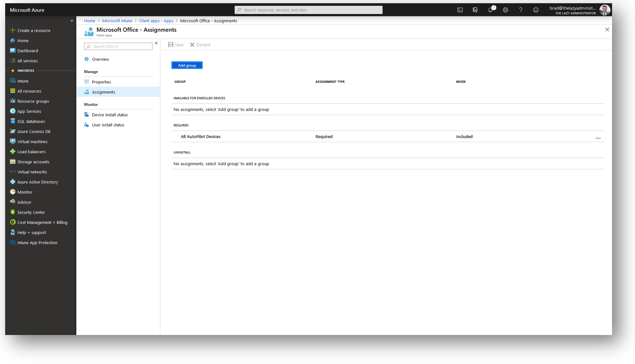Go to Client apps - Apps breadcrumb
This screenshot has height=364, width=635.
tap(156, 21)
